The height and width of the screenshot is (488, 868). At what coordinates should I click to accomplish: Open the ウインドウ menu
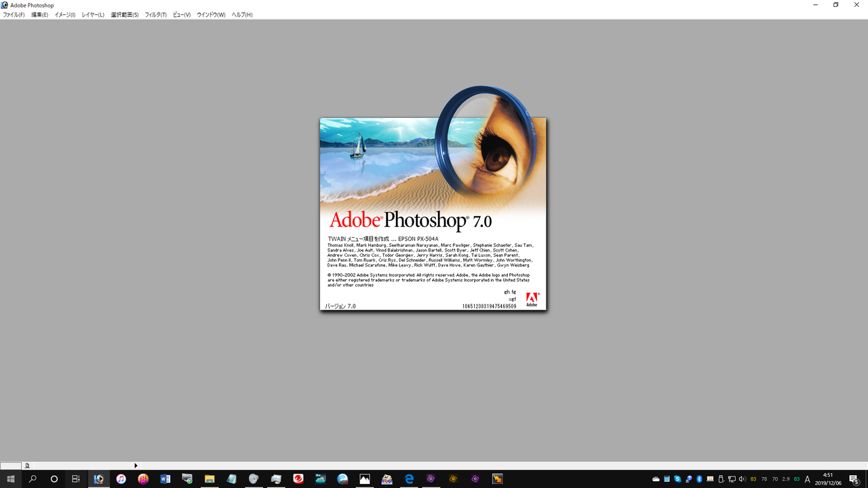coord(210,14)
